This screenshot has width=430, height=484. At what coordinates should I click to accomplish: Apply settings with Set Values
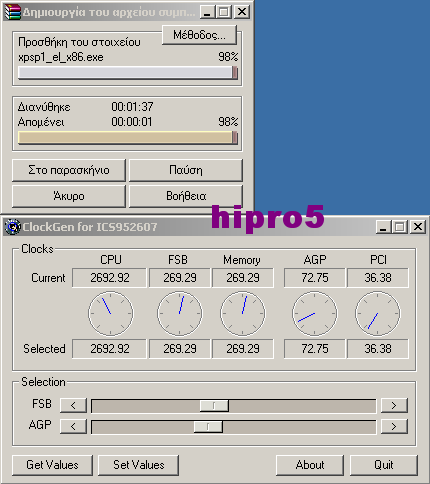pyautogui.click(x=138, y=465)
